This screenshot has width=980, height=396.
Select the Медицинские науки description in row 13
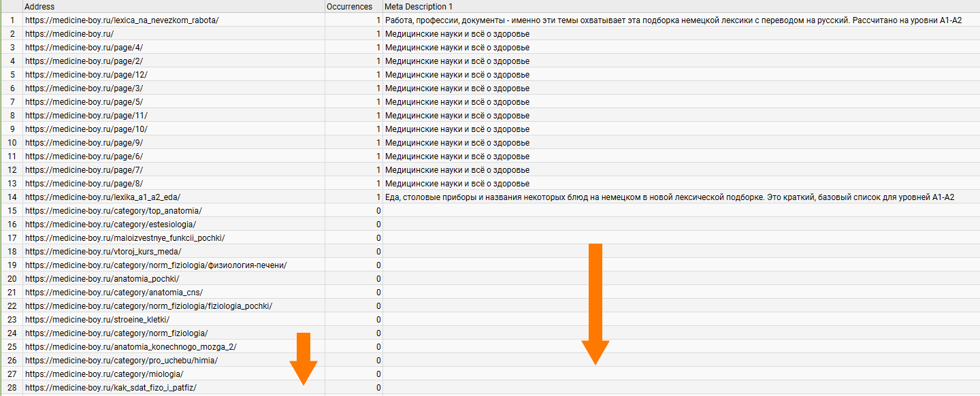[681, 184]
